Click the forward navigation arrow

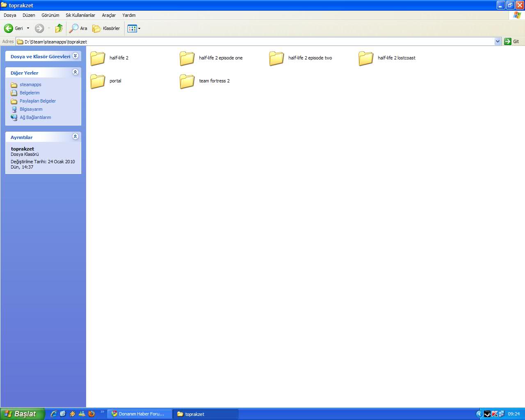(x=39, y=28)
